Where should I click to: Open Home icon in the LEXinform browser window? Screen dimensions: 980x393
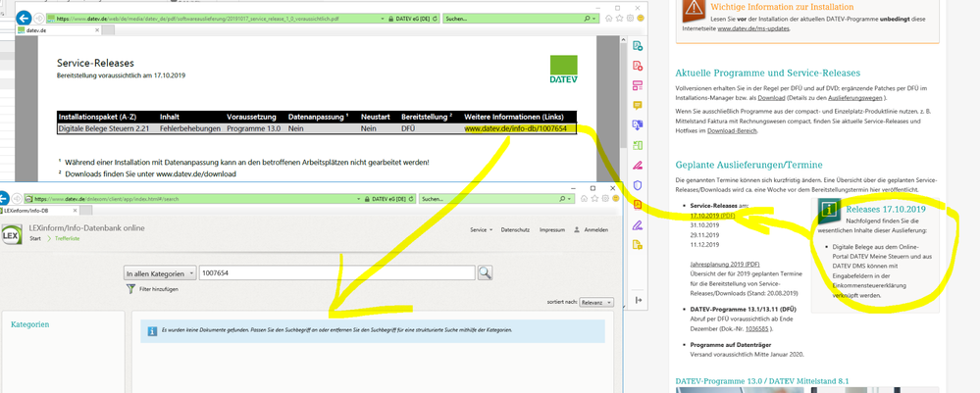click(585, 199)
